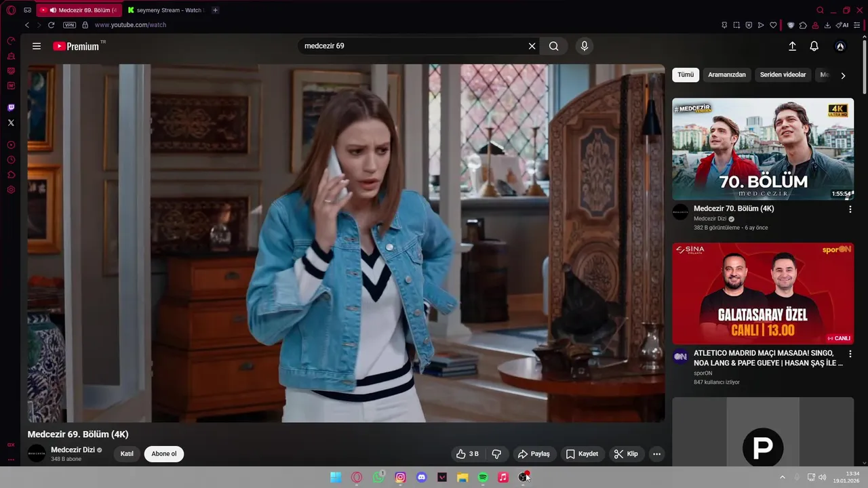The image size is (868, 488).
Task: Open the GALATASARAY ÖZEL live thumbnail
Action: pos(763,293)
